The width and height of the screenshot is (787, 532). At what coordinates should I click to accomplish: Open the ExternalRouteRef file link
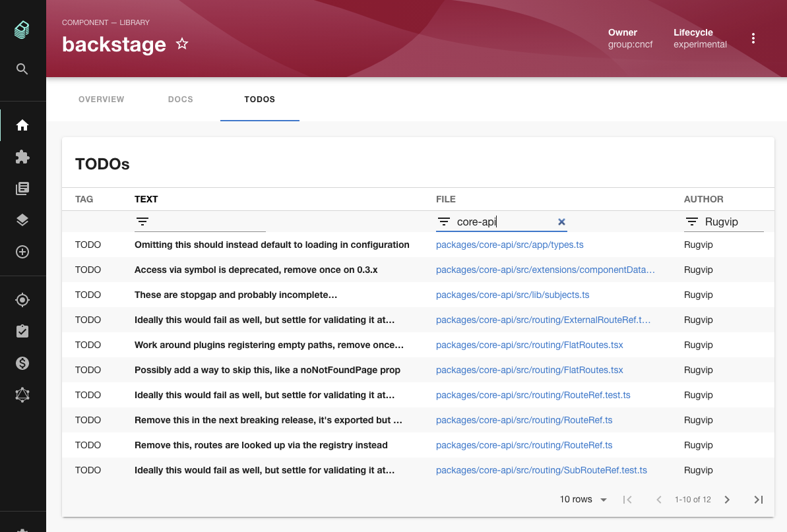[x=543, y=320]
